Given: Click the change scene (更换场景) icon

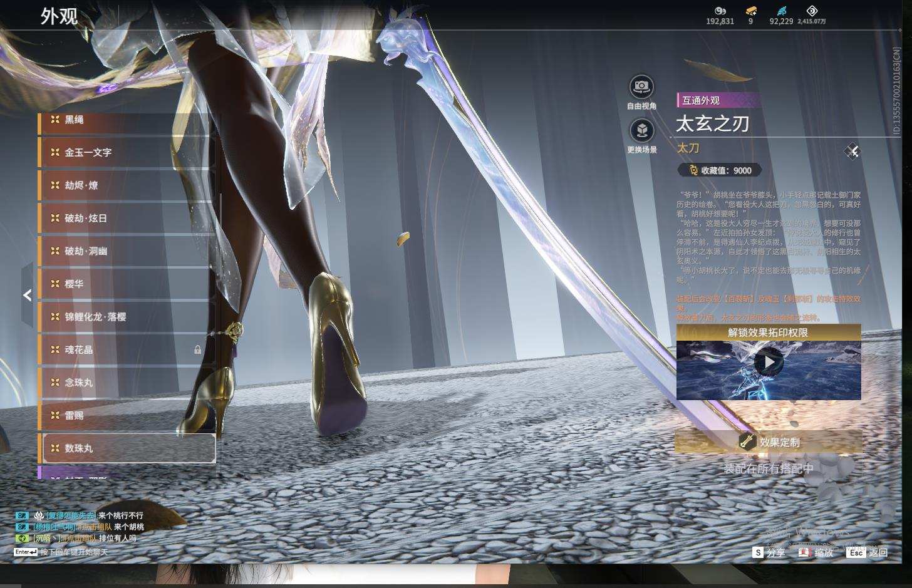Looking at the screenshot, I should [x=641, y=131].
